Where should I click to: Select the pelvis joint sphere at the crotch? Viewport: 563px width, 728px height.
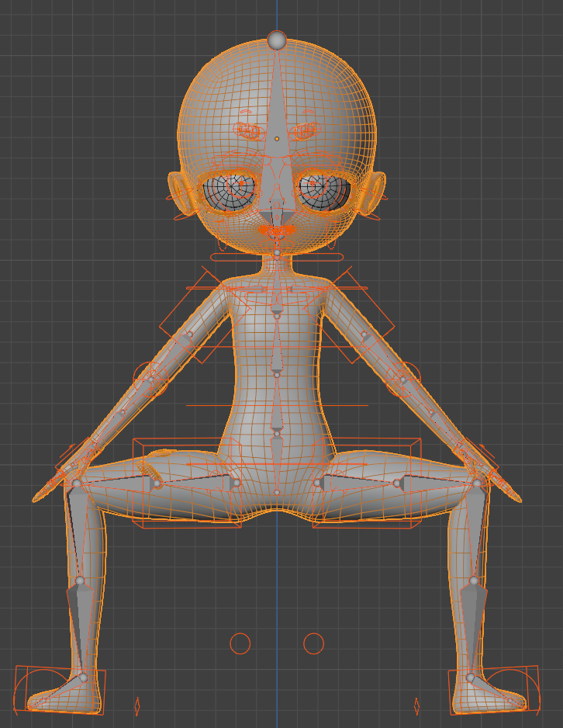(277, 492)
